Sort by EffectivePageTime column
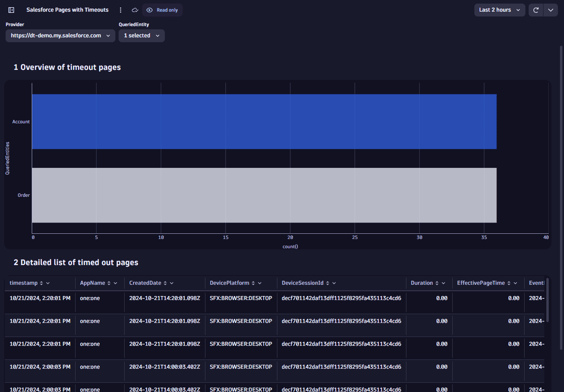This screenshot has width=564, height=392. click(509, 283)
